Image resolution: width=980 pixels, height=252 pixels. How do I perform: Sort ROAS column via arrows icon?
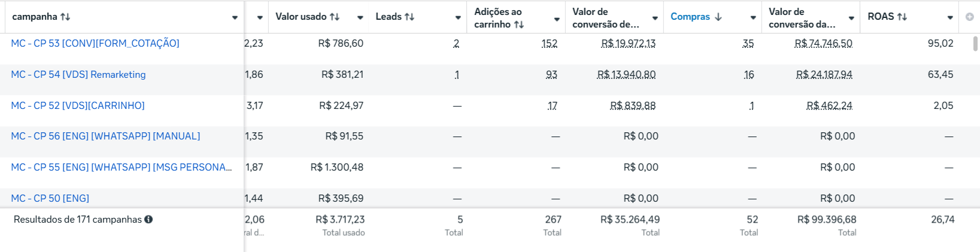(902, 17)
